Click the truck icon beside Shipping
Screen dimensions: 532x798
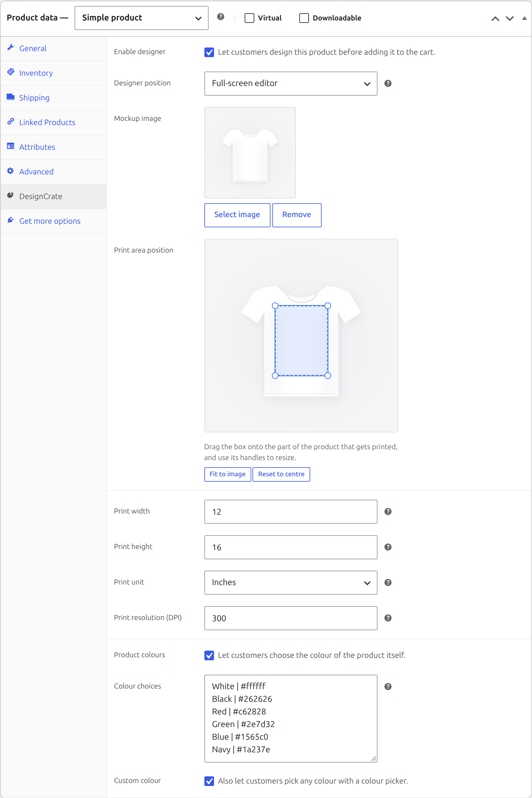[11, 97]
